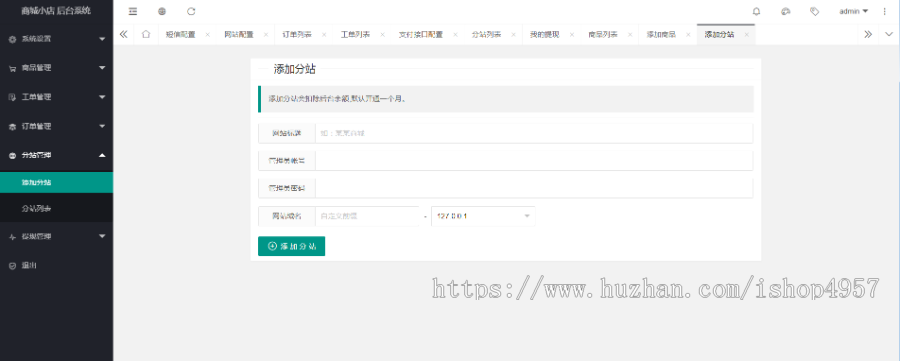Click the 退出 shield icon in sidebar

(13, 266)
